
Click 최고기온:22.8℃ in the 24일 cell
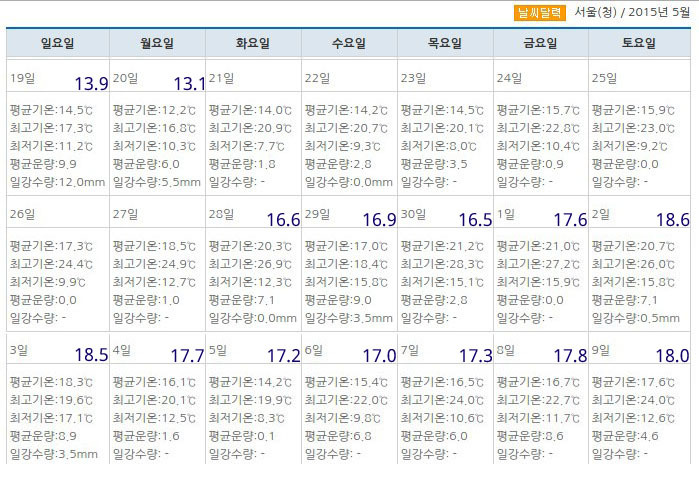coord(539,128)
